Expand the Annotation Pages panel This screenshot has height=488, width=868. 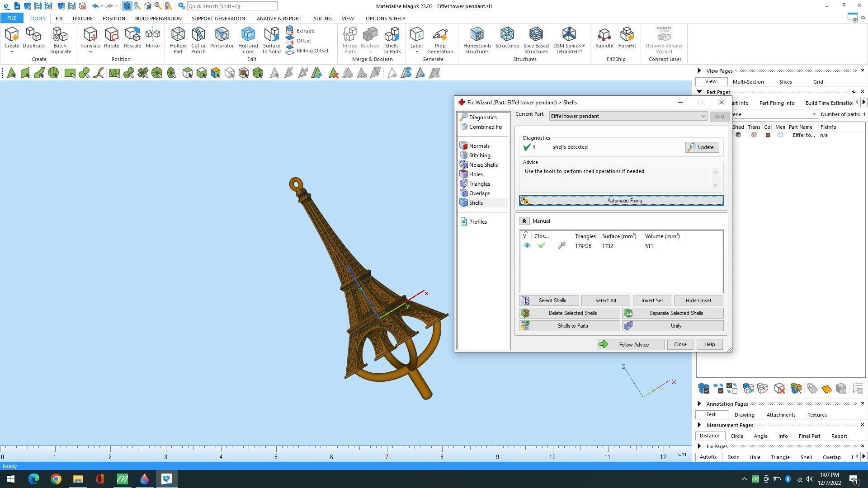pyautogui.click(x=699, y=404)
